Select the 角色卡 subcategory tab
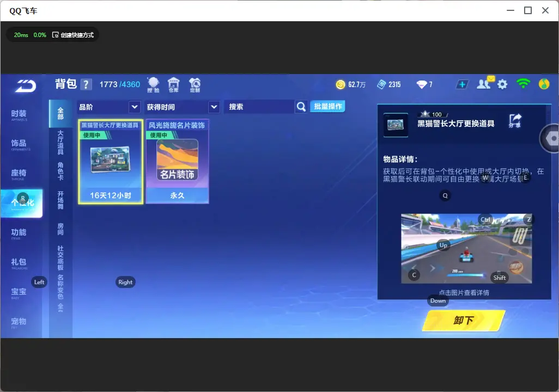559x392 pixels. point(60,171)
